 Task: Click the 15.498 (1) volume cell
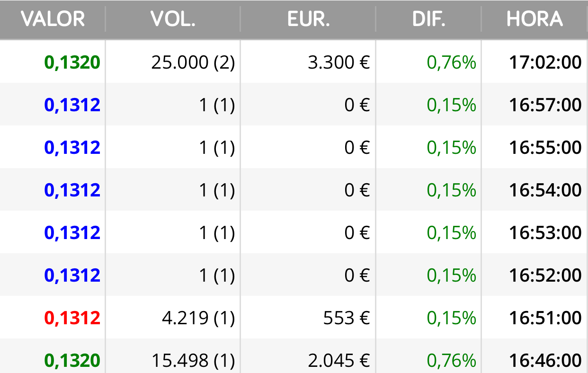(193, 361)
